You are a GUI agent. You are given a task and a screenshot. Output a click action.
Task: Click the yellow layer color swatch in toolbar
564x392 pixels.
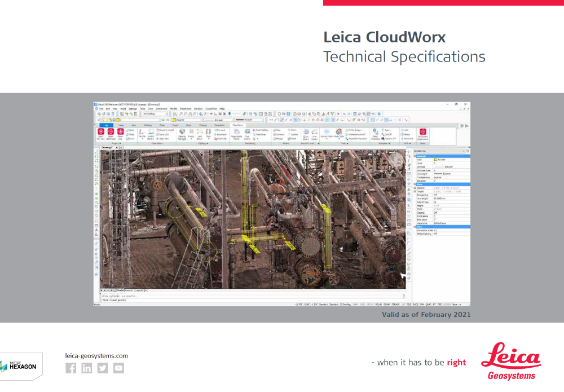pos(118,120)
